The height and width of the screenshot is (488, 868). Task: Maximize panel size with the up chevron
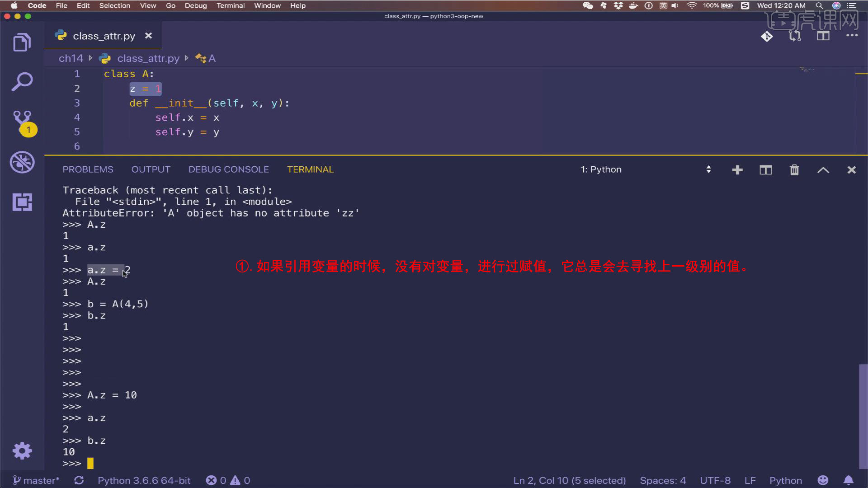[823, 170]
